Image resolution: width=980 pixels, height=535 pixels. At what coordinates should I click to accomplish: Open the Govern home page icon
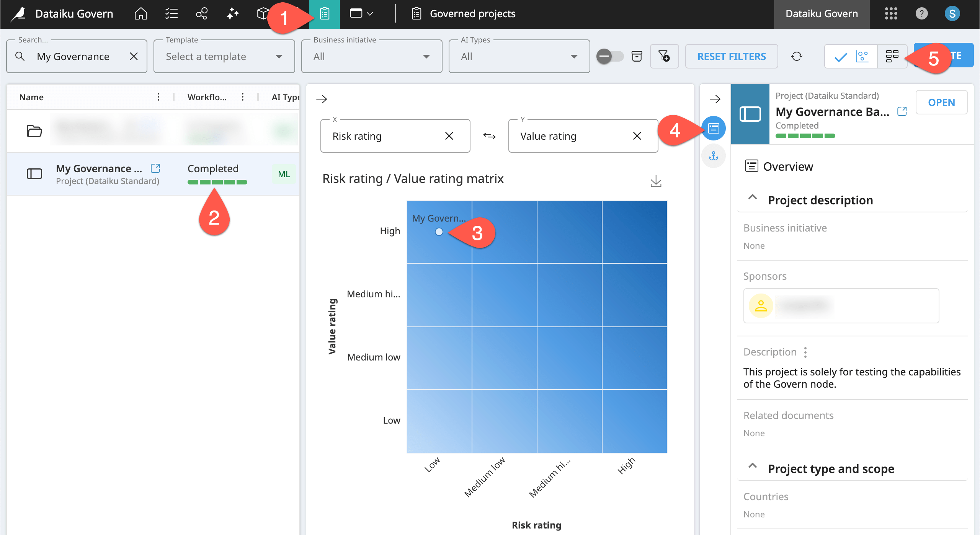click(140, 14)
